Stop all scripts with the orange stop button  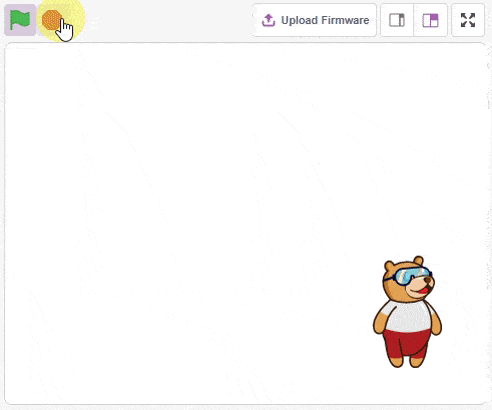coord(52,20)
